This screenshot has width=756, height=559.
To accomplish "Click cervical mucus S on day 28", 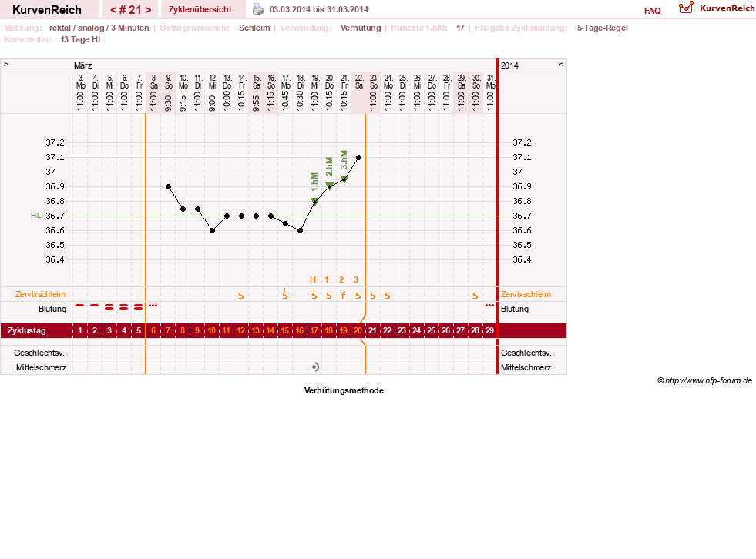I will [x=475, y=296].
